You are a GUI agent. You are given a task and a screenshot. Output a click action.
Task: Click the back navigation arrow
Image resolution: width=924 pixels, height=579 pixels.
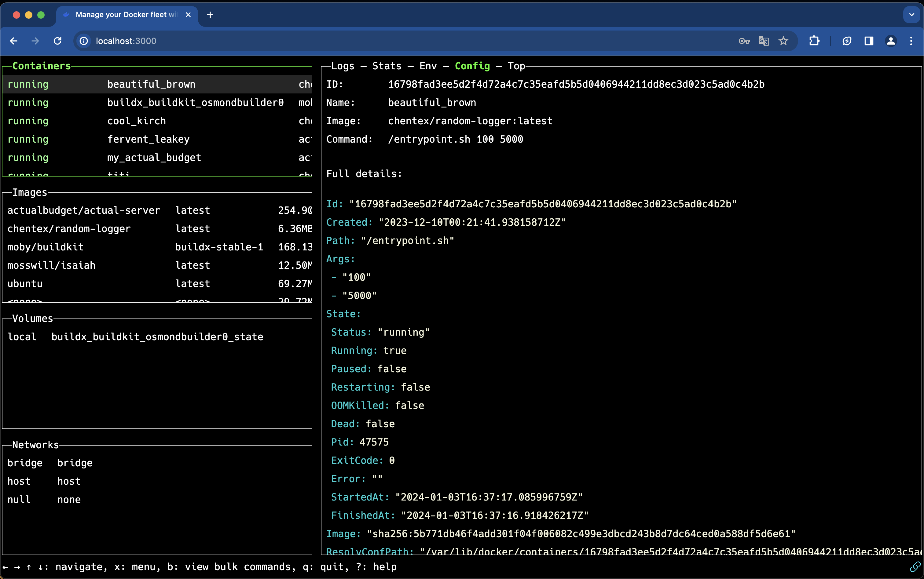[14, 41]
